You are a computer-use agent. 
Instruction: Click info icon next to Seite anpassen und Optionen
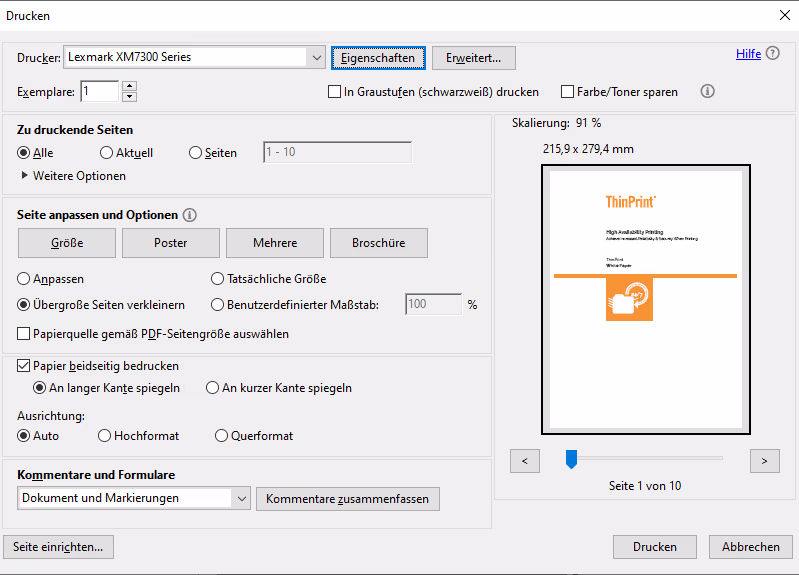pos(190,215)
